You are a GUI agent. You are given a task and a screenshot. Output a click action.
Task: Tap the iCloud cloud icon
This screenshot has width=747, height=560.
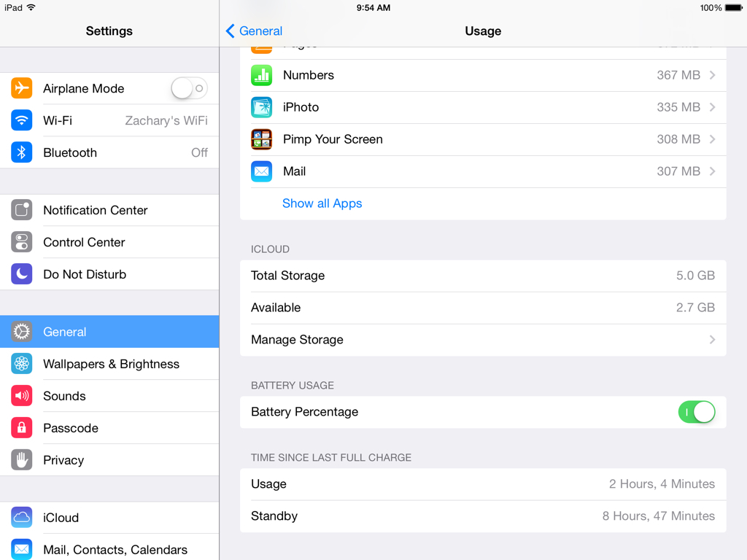(x=21, y=518)
